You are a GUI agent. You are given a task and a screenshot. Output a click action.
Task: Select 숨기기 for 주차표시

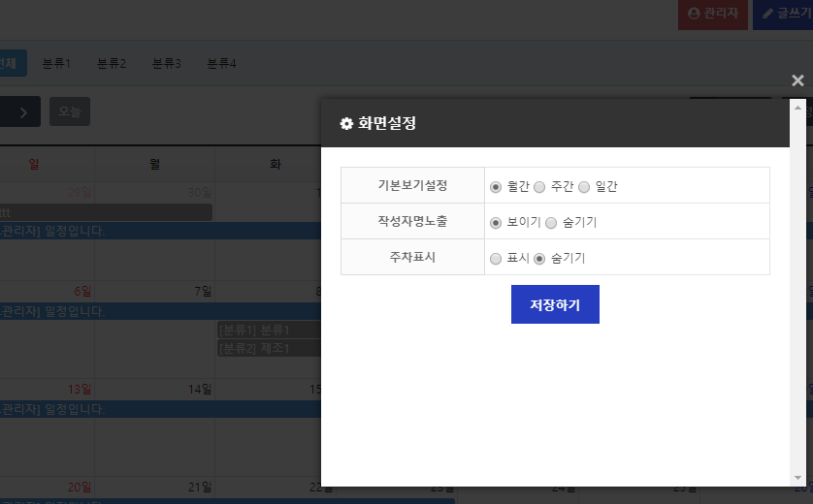(540, 258)
